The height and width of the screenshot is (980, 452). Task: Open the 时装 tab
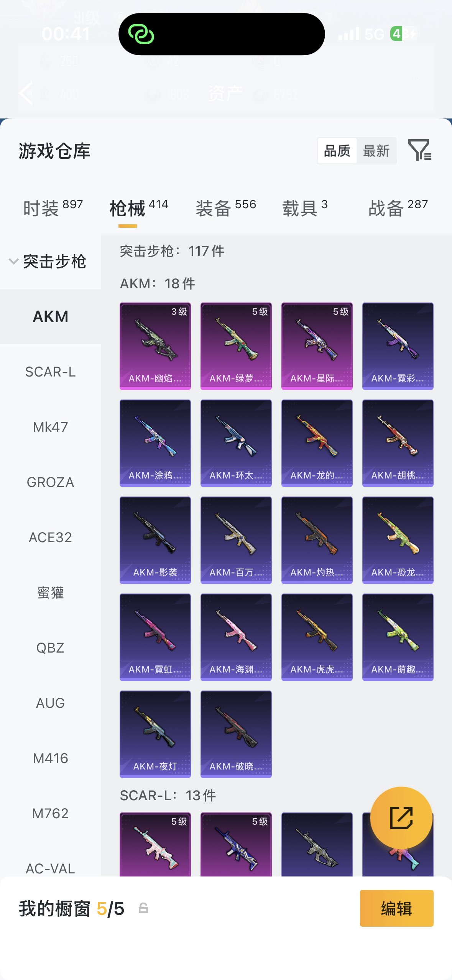click(x=53, y=208)
